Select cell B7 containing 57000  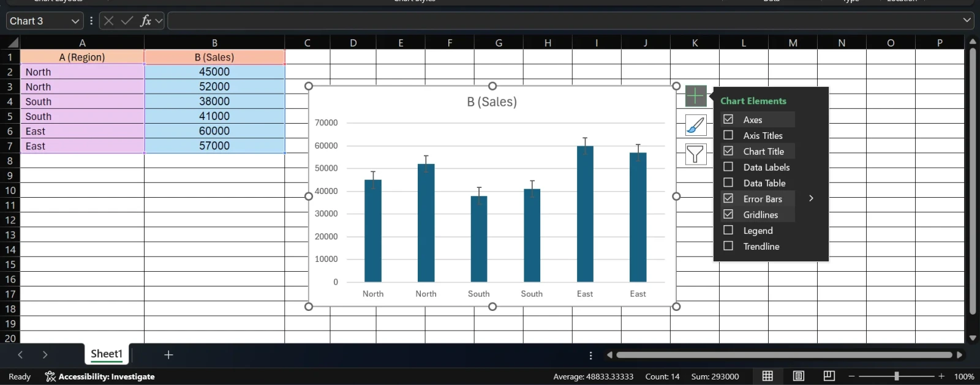point(214,146)
